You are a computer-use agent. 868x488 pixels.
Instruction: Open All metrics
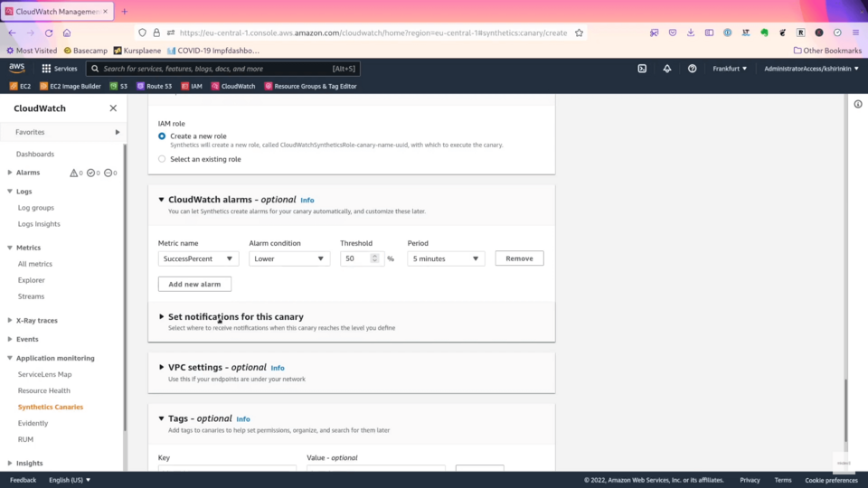[35, 264]
